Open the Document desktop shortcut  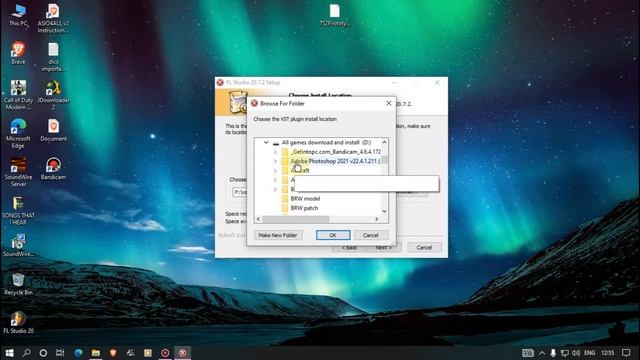pos(53,131)
